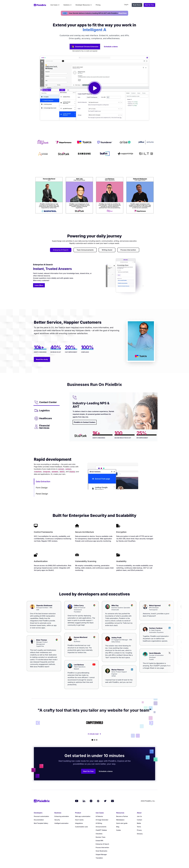Viewport: 189px width, 868px height.
Task: Select the Use Cases menu item
Action: point(55,4)
